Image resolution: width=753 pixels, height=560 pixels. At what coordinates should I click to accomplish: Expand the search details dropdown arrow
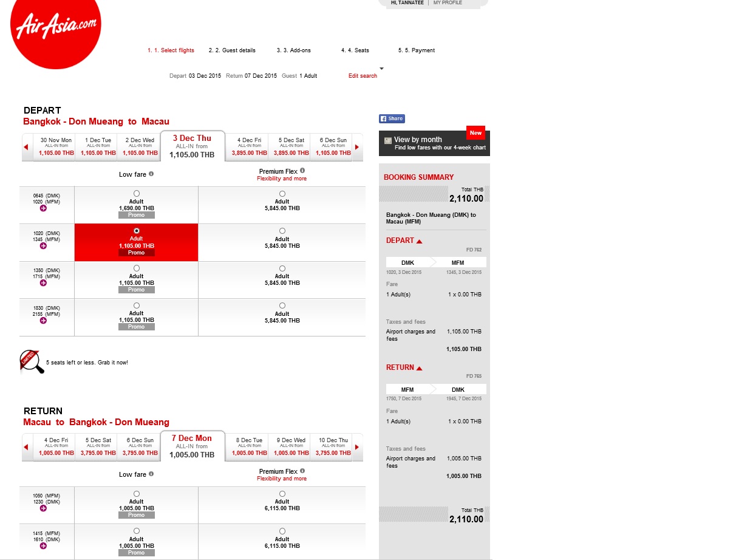coord(381,68)
